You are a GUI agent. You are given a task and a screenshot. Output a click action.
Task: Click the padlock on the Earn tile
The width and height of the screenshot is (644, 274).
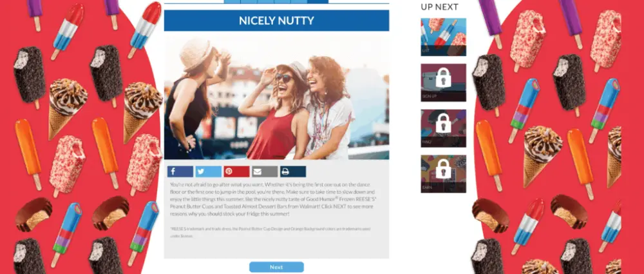click(443, 169)
